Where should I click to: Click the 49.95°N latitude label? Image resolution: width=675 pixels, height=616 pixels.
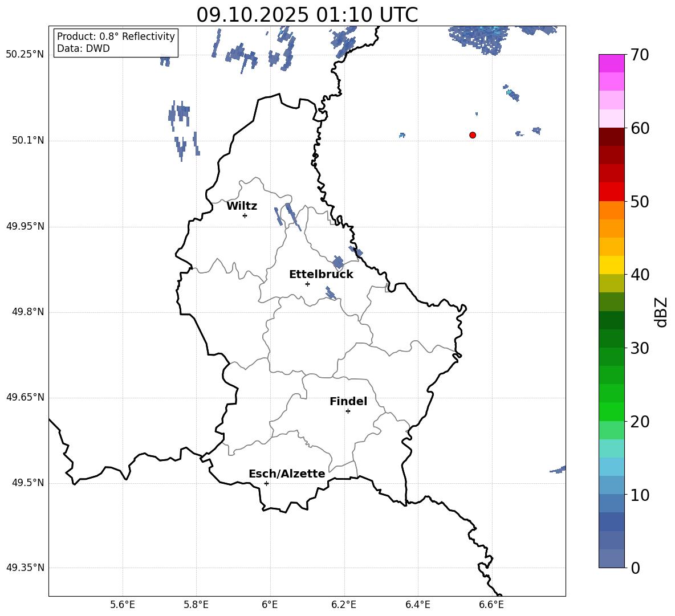pos(25,226)
